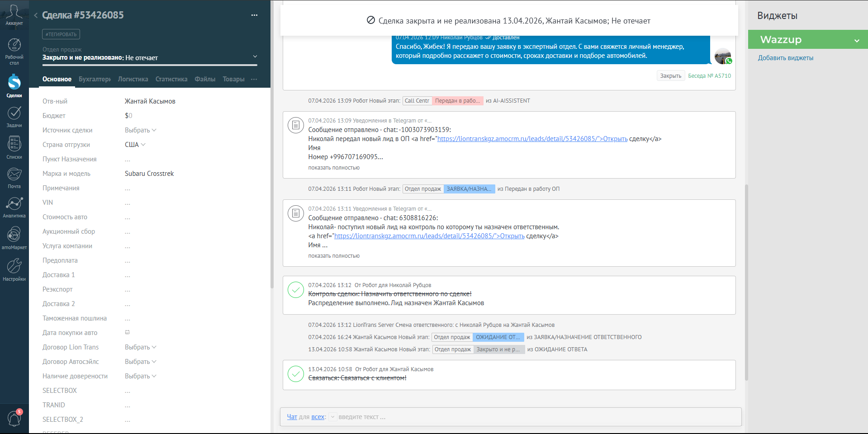Image resolution: width=868 pixels, height=434 pixels.
Task: Open amoМаркет icon
Action: tap(14, 238)
